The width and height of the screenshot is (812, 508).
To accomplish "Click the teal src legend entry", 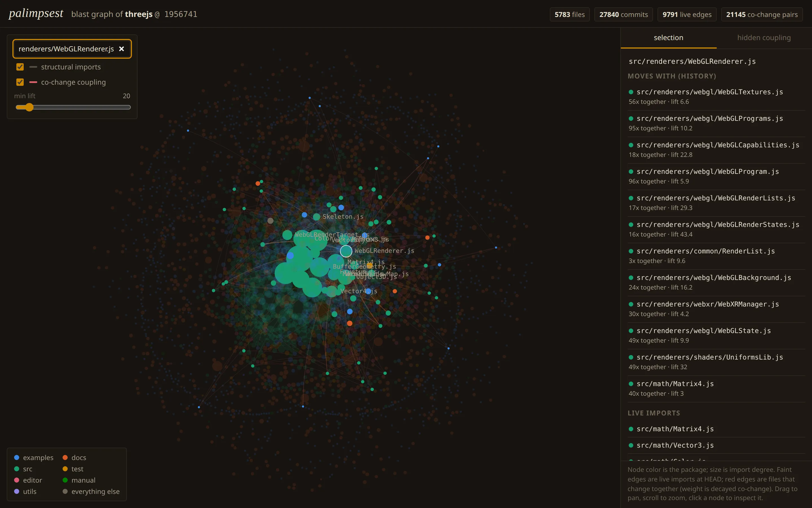I will tap(23, 469).
